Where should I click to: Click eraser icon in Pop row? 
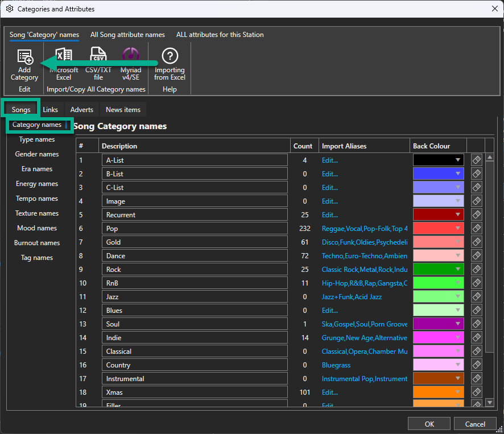(x=476, y=228)
